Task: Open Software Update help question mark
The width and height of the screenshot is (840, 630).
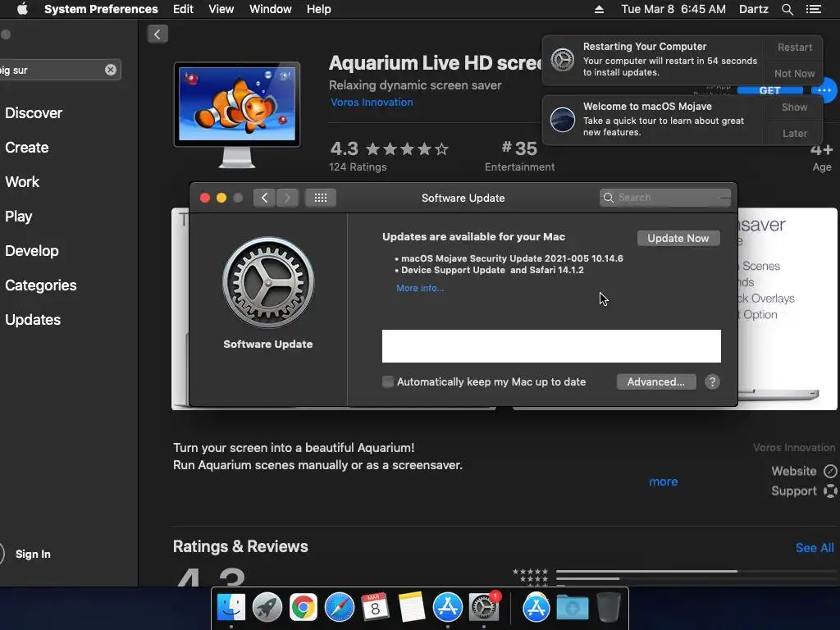Action: [x=712, y=382]
